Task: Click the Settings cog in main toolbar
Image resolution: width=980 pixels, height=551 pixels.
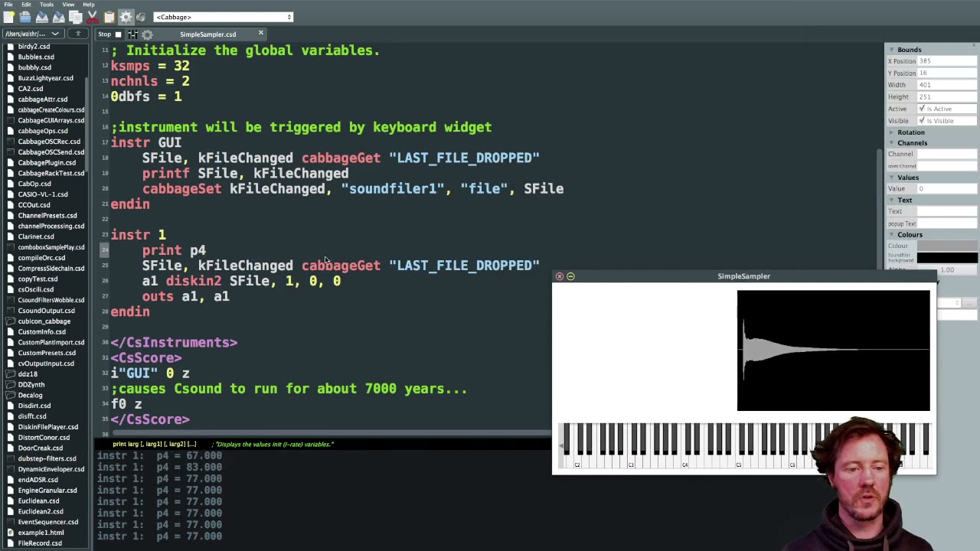Action: [126, 17]
